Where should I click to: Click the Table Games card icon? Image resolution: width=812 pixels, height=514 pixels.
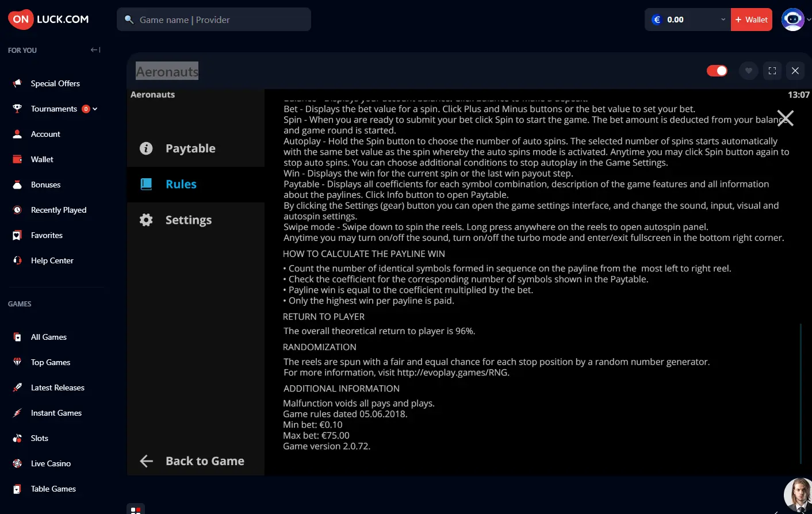pyautogui.click(x=17, y=489)
